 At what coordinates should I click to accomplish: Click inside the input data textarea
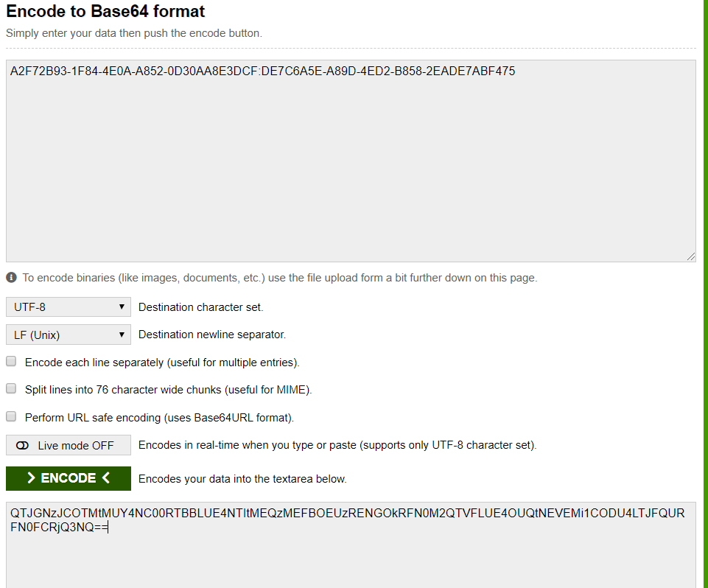click(x=351, y=161)
